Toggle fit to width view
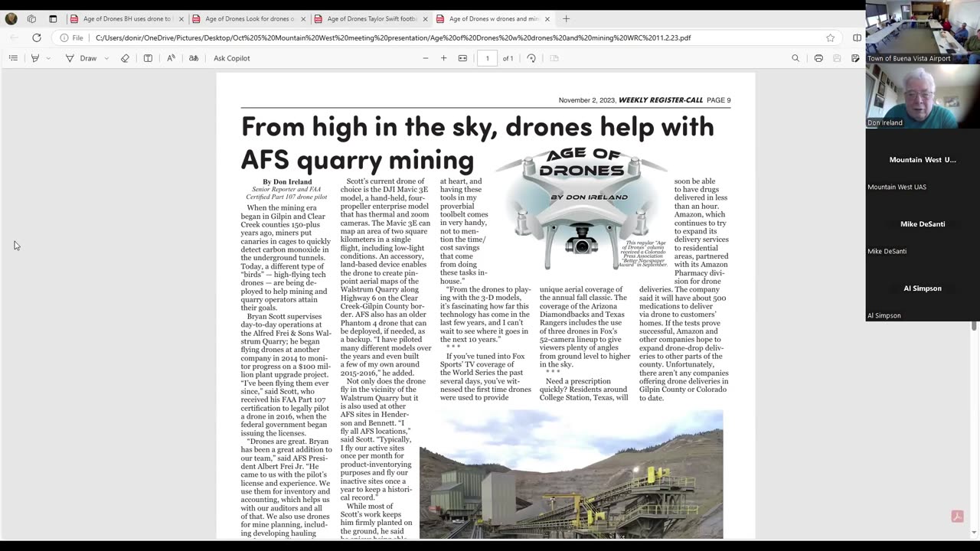Screen dimensions: 980x551 click(x=462, y=58)
